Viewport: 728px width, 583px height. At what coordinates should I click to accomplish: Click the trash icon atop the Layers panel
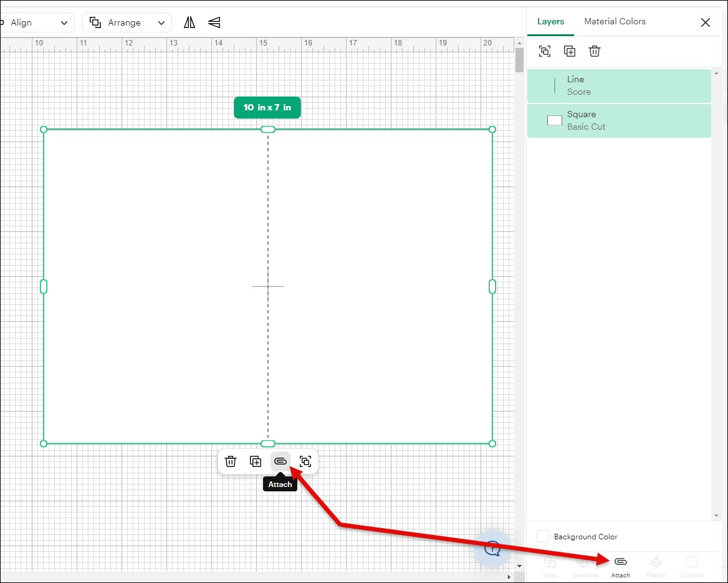tap(595, 51)
